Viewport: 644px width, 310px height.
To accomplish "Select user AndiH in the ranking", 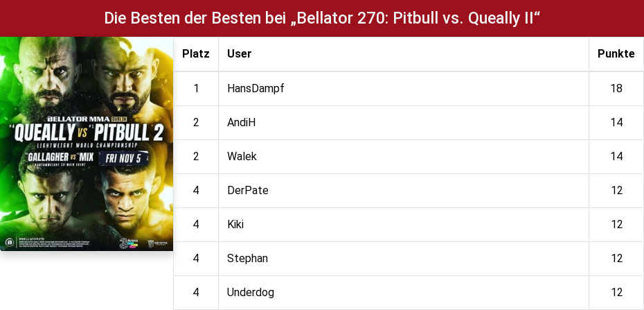I will 241,123.
